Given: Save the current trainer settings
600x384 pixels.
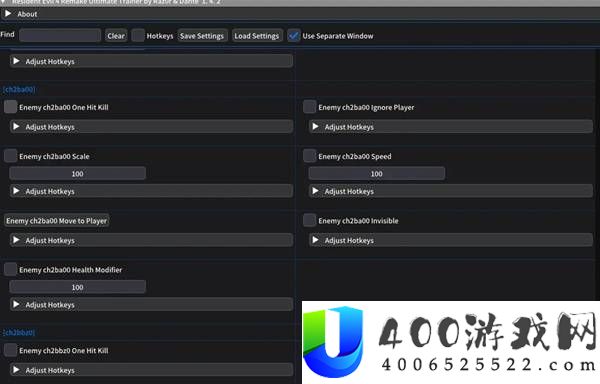Looking at the screenshot, I should click(x=202, y=36).
